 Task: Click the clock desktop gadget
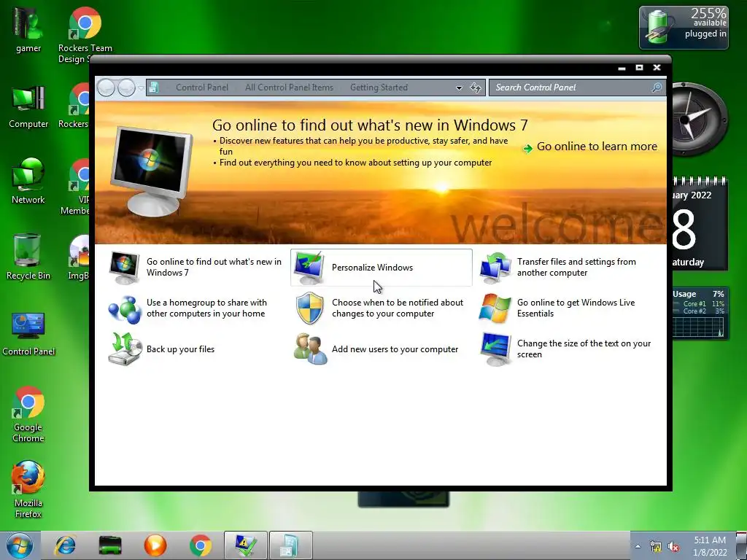[x=698, y=119]
